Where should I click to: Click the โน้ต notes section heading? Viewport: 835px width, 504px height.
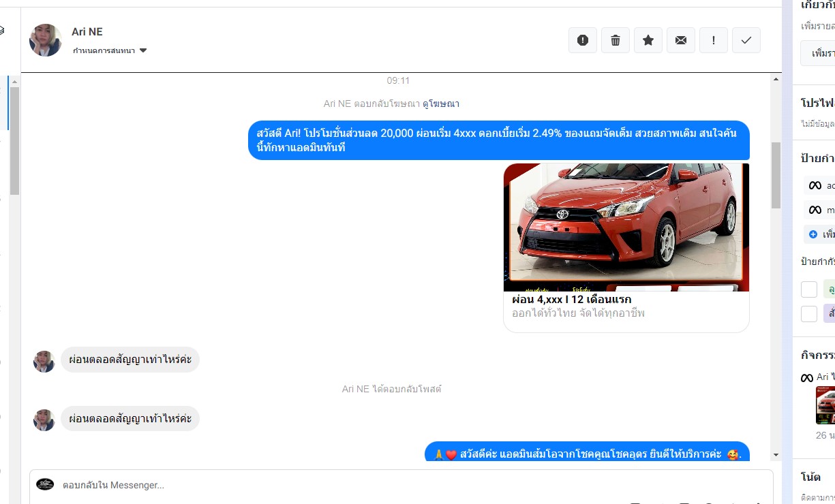(810, 477)
